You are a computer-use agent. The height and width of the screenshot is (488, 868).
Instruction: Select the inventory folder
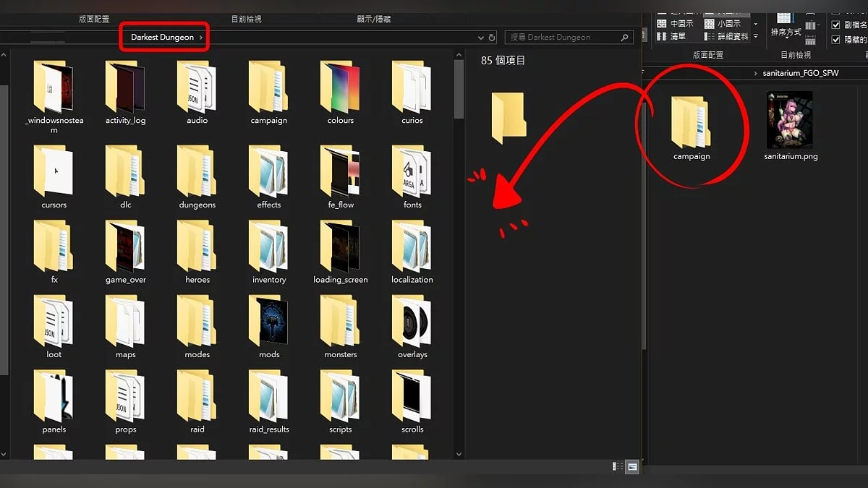(269, 252)
